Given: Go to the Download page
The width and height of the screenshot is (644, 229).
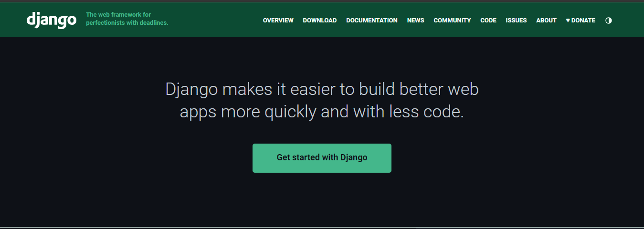Looking at the screenshot, I should (319, 21).
